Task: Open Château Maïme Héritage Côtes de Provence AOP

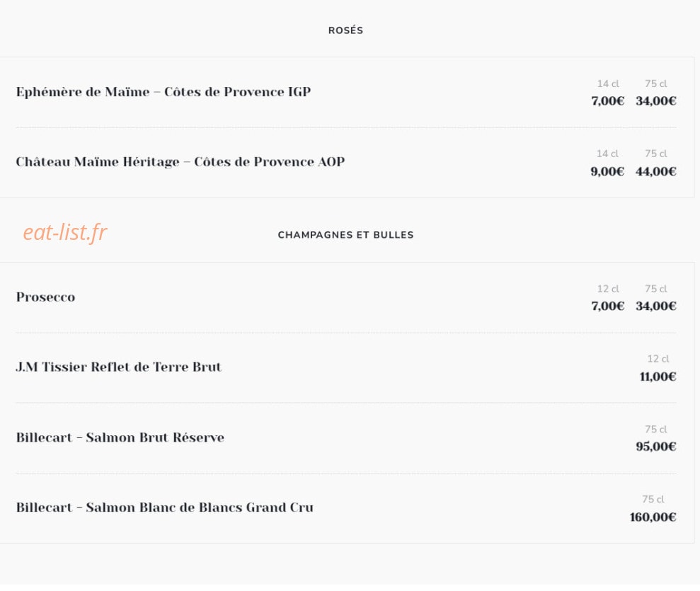Action: tap(180, 161)
